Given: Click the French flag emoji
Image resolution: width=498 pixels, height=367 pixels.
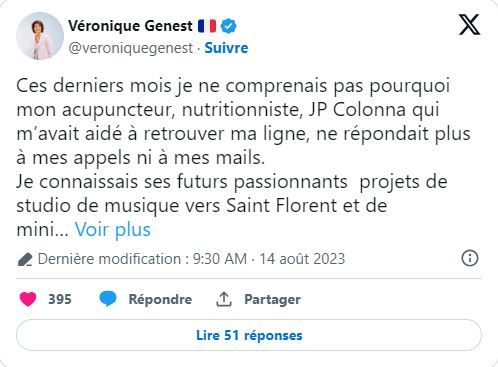Looking at the screenshot, I should [207, 26].
